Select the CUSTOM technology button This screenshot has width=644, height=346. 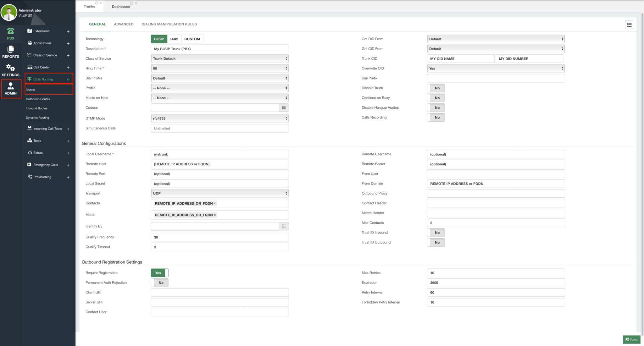click(x=192, y=39)
